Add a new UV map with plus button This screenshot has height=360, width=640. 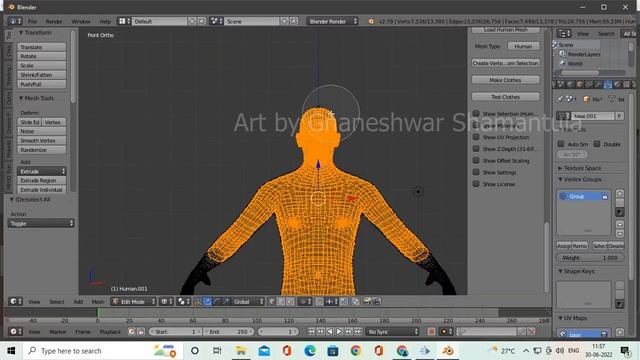(x=620, y=332)
